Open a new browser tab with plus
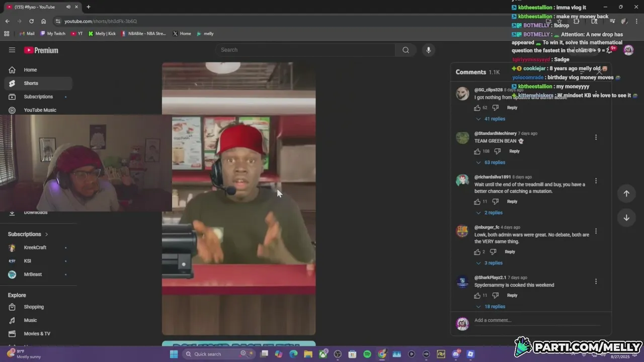 pos(89,7)
